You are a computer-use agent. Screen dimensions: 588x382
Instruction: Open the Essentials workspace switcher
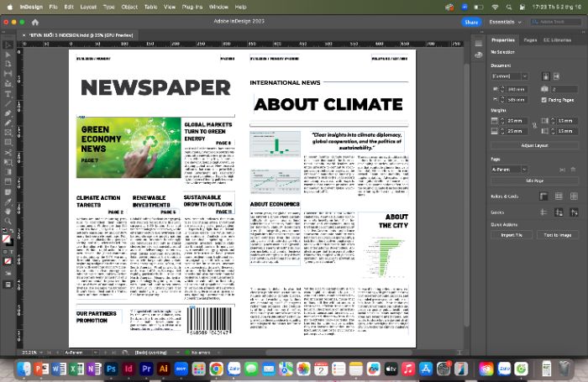coord(505,22)
